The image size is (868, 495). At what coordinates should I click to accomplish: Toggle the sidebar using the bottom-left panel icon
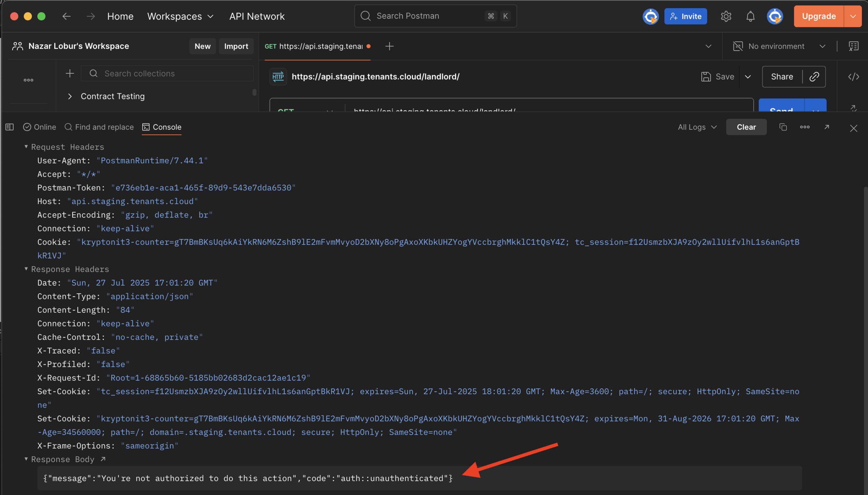(10, 127)
